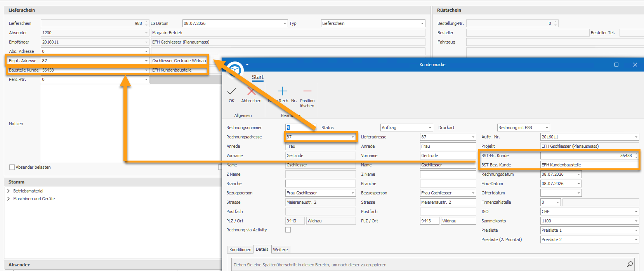
Task: Click the Rechnungsadresse Branche field
Action: tap(320, 184)
